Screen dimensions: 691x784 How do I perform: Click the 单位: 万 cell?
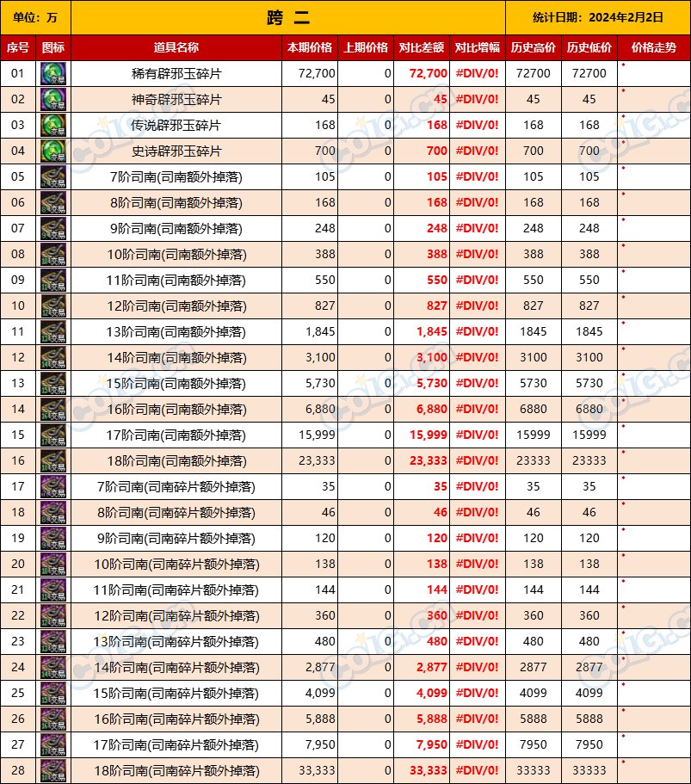(x=35, y=17)
